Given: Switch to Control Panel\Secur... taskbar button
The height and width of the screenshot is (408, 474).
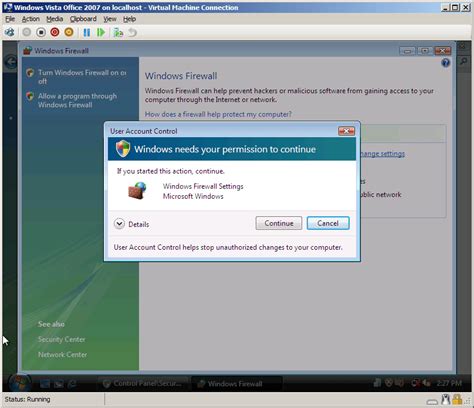Looking at the screenshot, I should click(143, 384).
